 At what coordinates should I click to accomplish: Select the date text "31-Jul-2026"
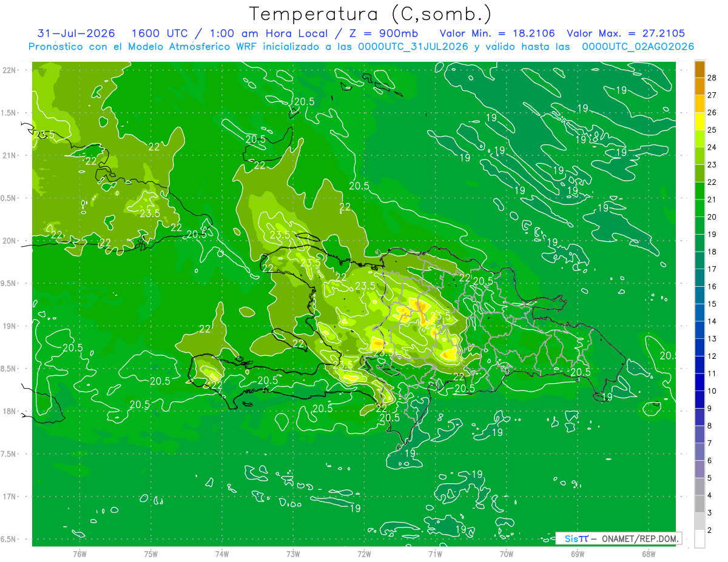tap(76, 33)
